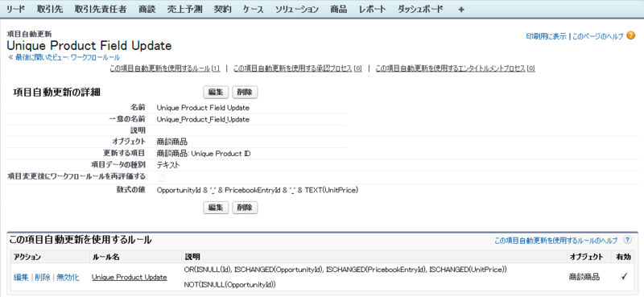Click the bottom 削除 button under formula
Image resolution: width=644 pixels, height=297 pixels.
[x=245, y=208]
